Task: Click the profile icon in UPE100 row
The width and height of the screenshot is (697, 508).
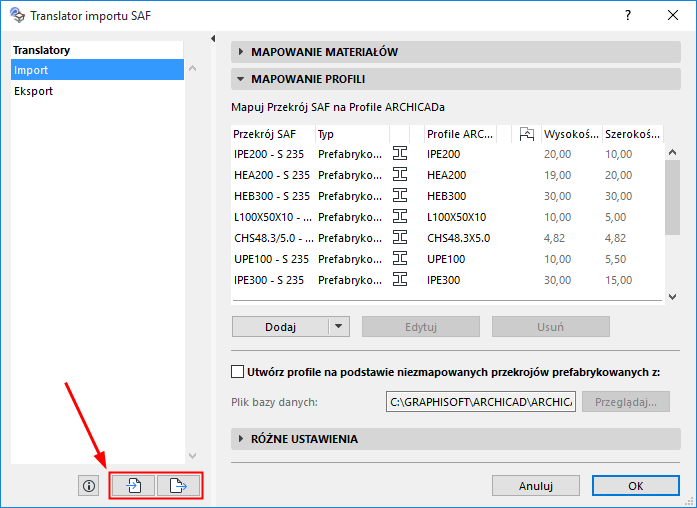Action: tap(400, 259)
